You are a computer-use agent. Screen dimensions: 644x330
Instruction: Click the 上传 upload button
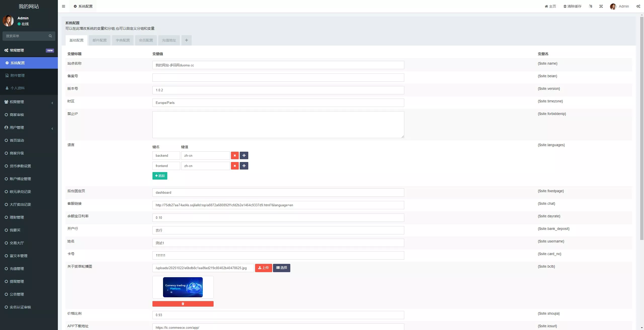pos(263,268)
